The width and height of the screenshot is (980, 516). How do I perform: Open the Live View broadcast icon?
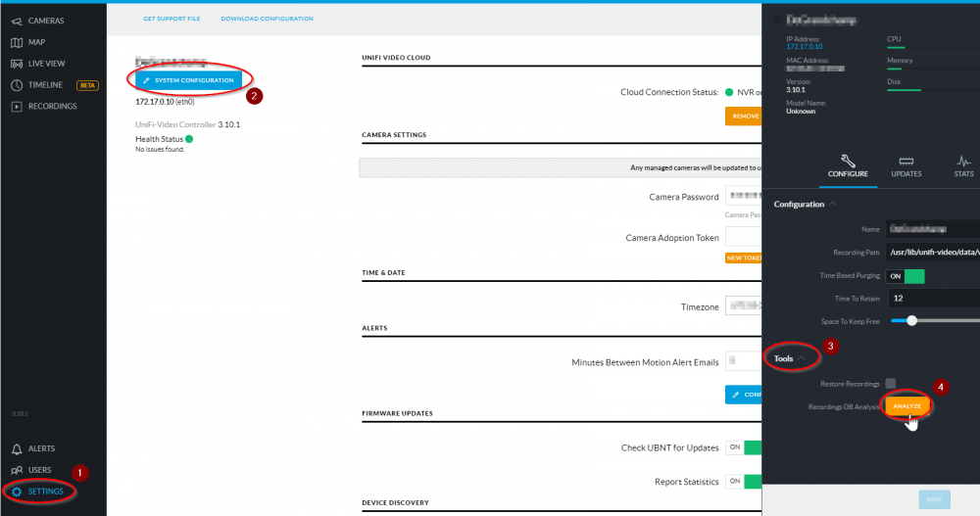[17, 64]
